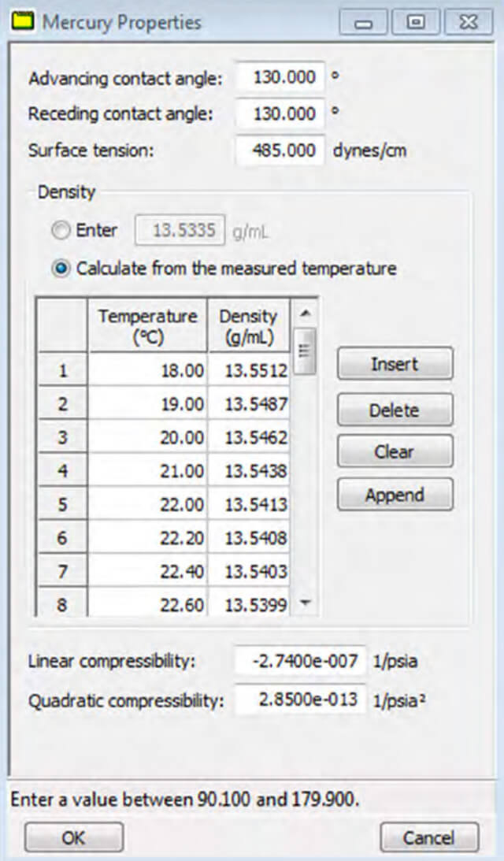The height and width of the screenshot is (861, 504).
Task: Click the Insert button
Action: (395, 364)
